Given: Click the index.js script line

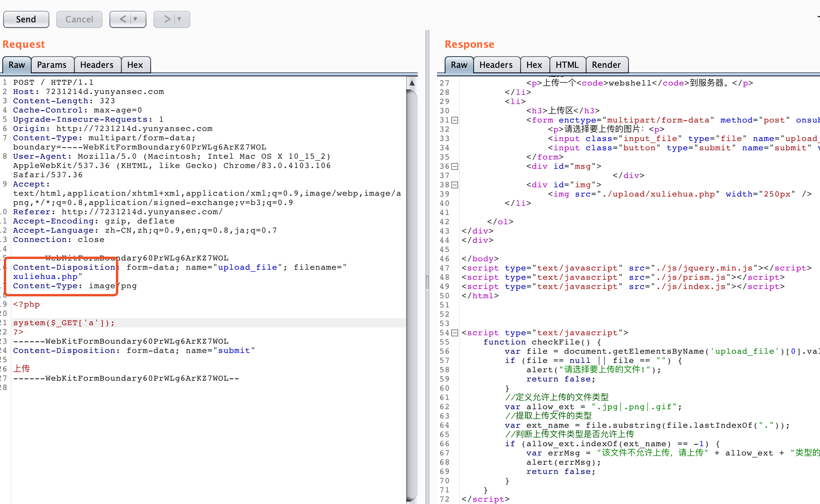Looking at the screenshot, I should click(623, 287).
